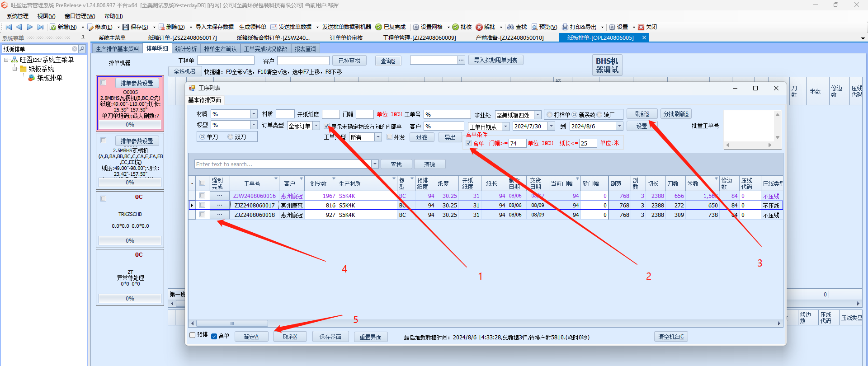Click the 门幅>= input field with 74
The width and height of the screenshot is (868, 366).
pyautogui.click(x=517, y=143)
